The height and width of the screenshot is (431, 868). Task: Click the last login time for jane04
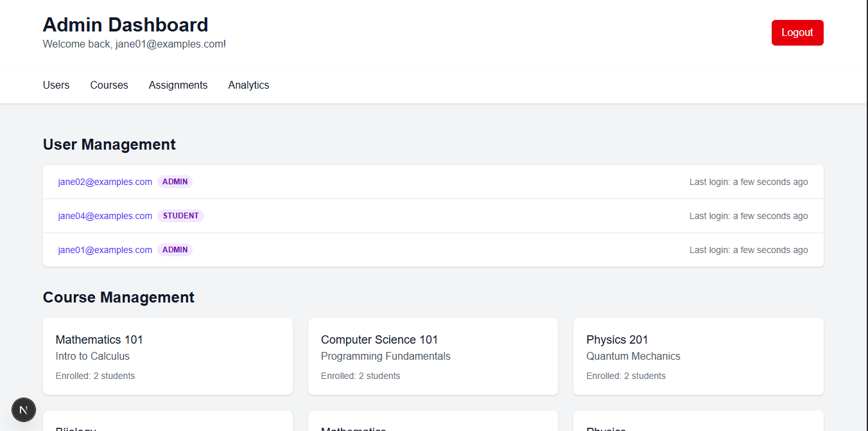coord(749,216)
